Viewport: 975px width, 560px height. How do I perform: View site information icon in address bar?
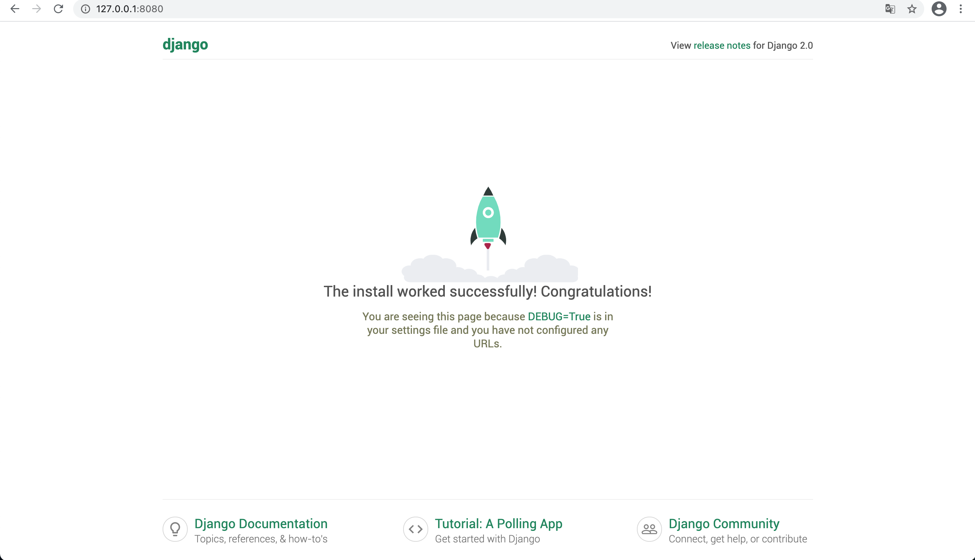click(85, 9)
